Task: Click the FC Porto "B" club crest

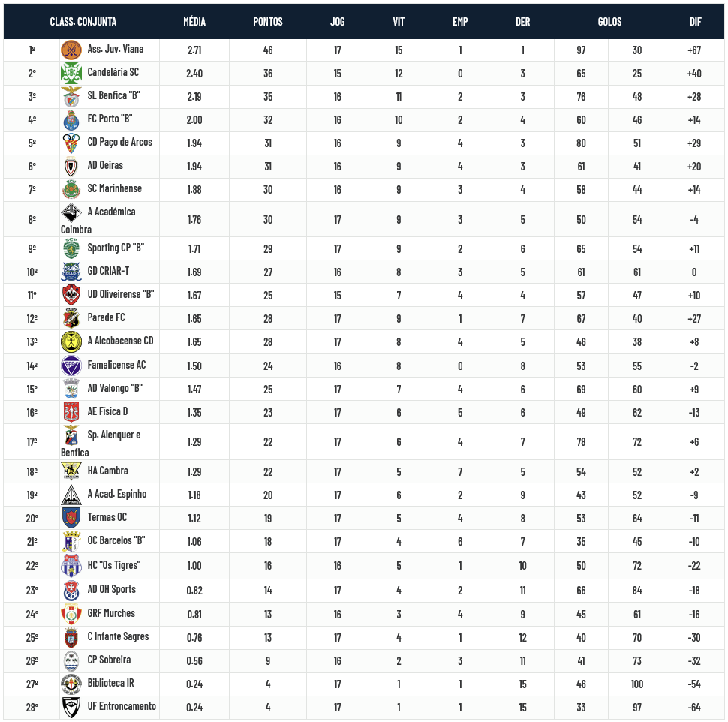Action: [71, 120]
